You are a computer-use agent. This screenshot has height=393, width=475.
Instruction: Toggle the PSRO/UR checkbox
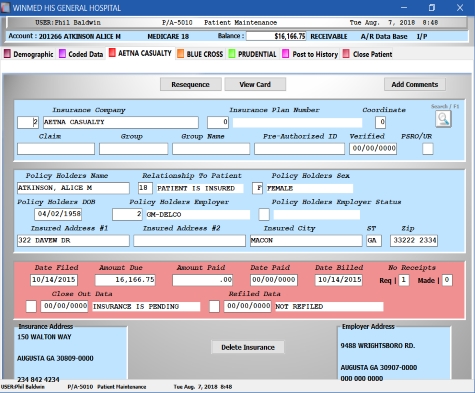428,149
